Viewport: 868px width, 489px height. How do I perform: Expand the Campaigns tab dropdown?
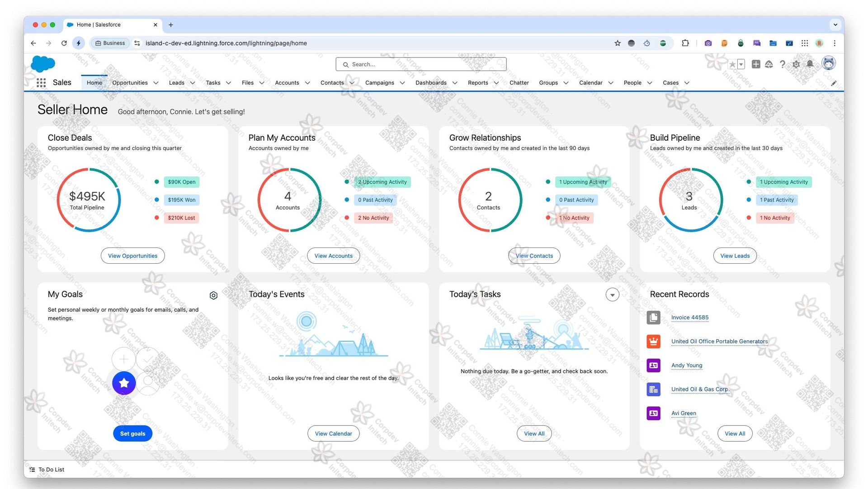pos(402,83)
